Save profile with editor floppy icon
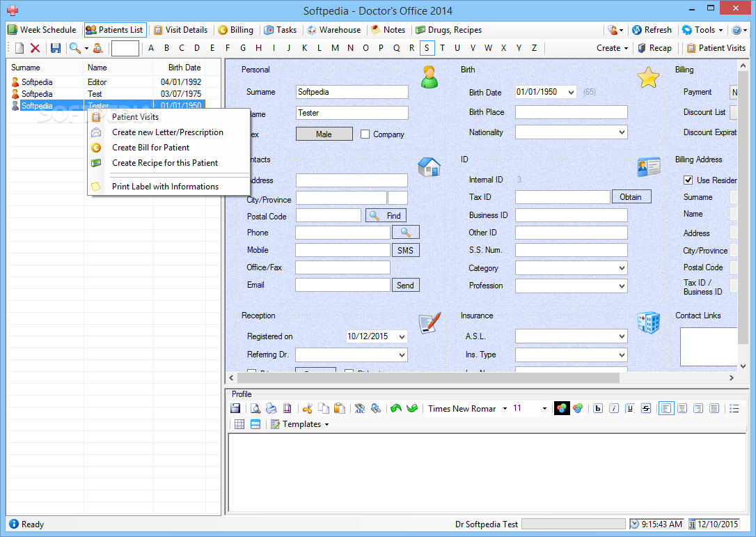Viewport: 756px width, 537px height. click(235, 409)
